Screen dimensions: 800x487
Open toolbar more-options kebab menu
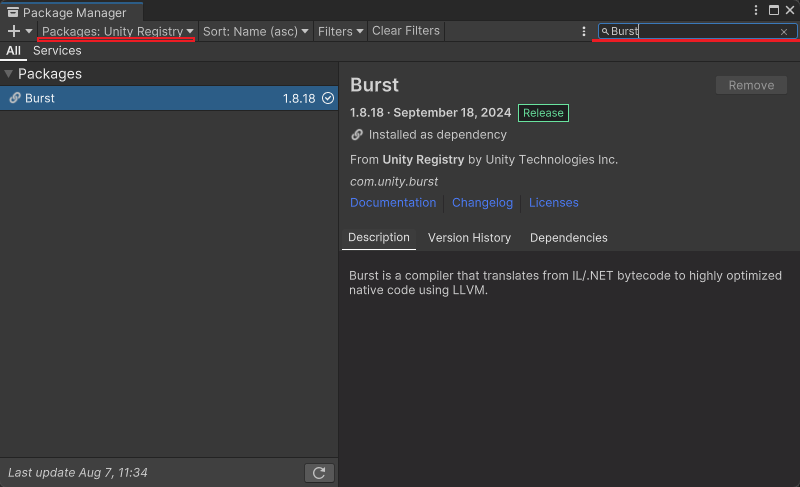tap(584, 31)
